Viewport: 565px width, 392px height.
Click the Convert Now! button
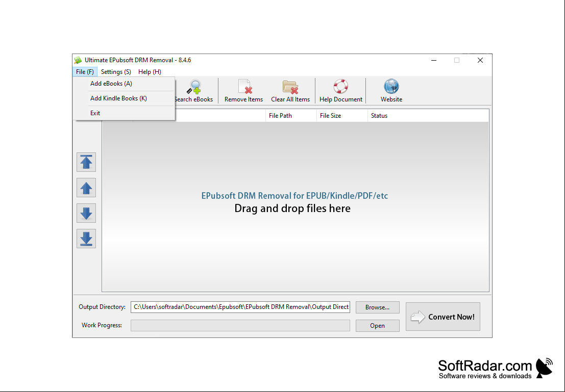pos(443,317)
